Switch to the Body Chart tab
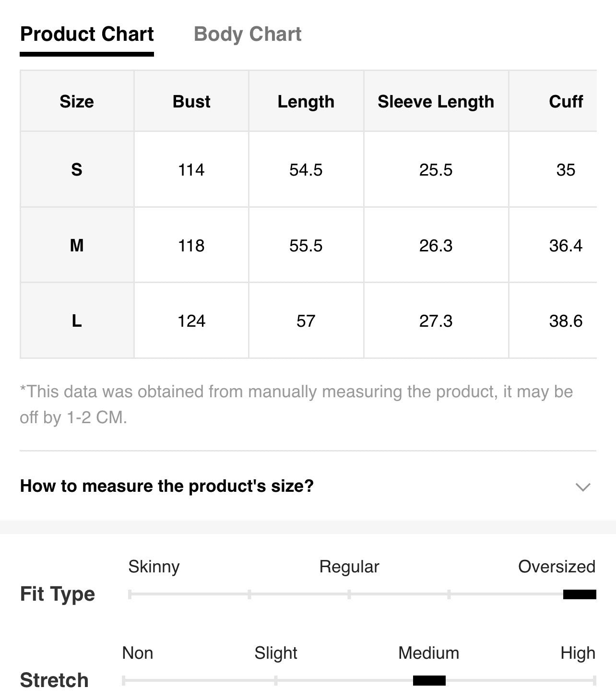Viewport: 616px width, 700px height. 247,35
